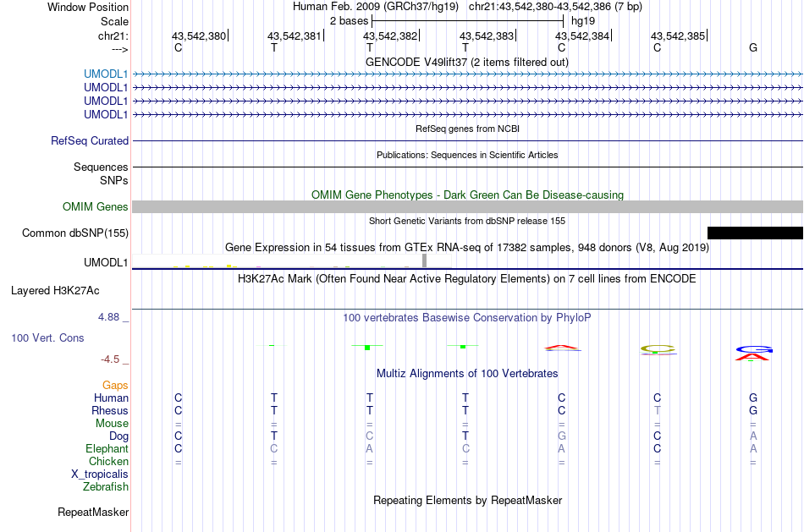Viewport: 804px width, 532px height.
Task: Click the -4.5 conservation scale minimum
Action: (x=110, y=359)
